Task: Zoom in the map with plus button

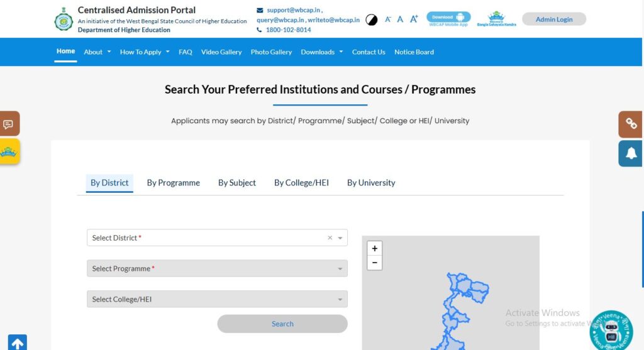Action: tap(375, 248)
